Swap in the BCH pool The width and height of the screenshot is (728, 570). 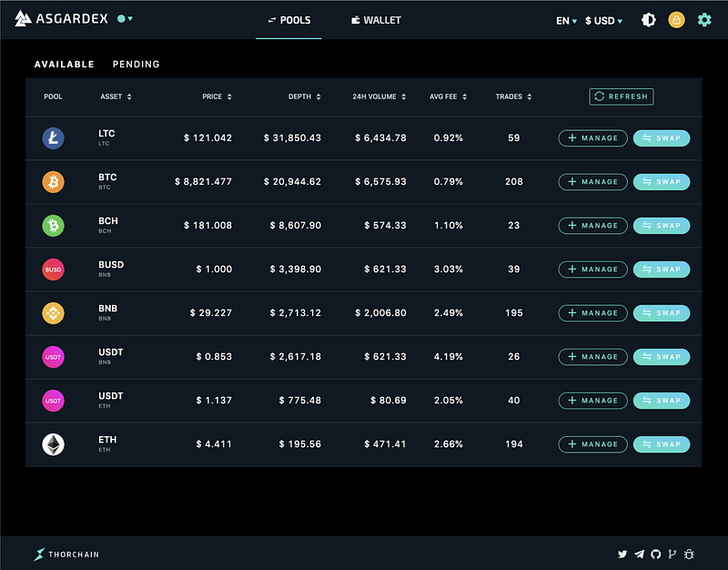(662, 225)
